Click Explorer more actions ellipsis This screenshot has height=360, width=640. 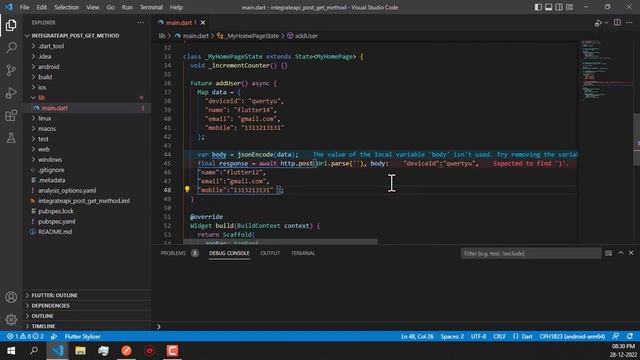tap(140, 22)
